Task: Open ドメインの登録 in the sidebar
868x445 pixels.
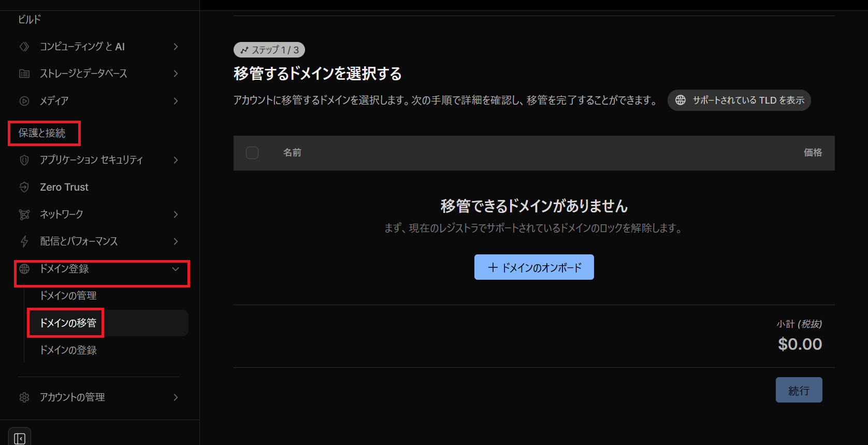Action: pyautogui.click(x=68, y=350)
